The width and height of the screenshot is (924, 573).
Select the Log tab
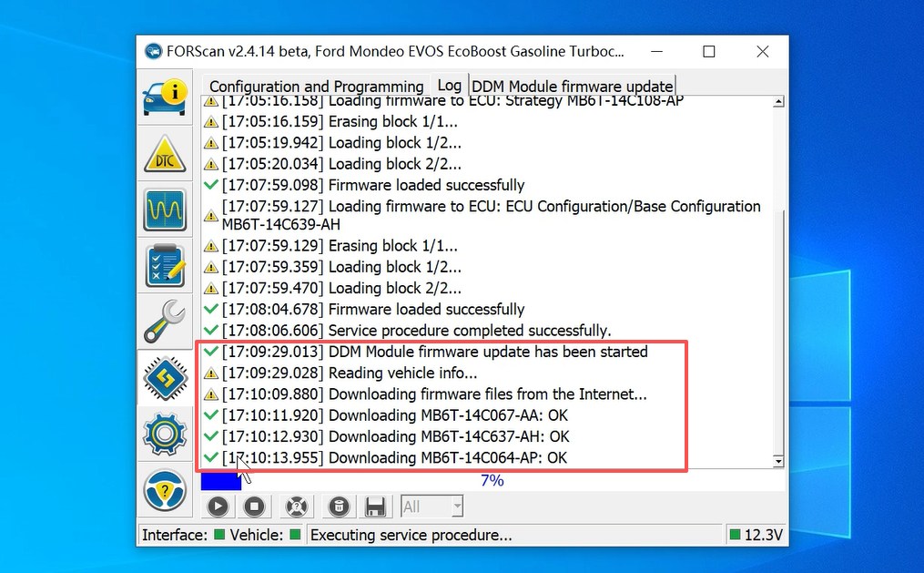(449, 85)
